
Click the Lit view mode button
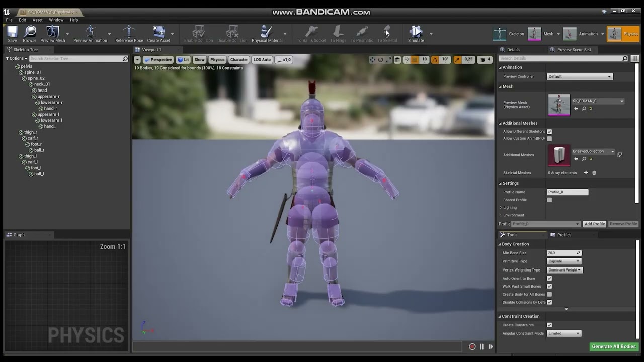[183, 59]
